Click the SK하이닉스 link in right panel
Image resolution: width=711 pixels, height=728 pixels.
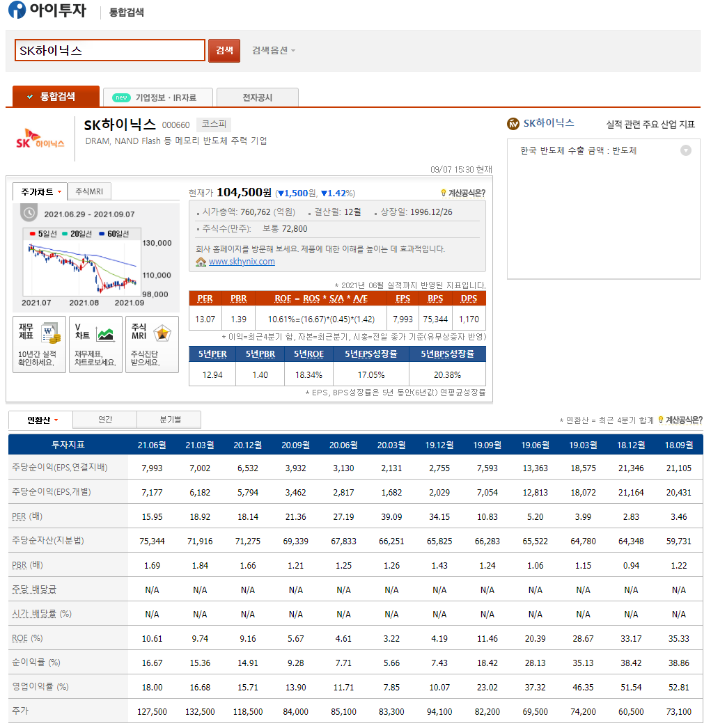click(x=549, y=123)
